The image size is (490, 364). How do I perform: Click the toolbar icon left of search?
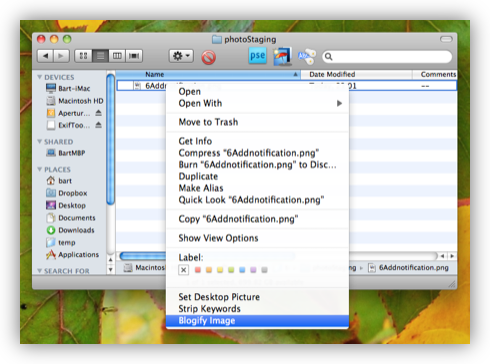307,56
